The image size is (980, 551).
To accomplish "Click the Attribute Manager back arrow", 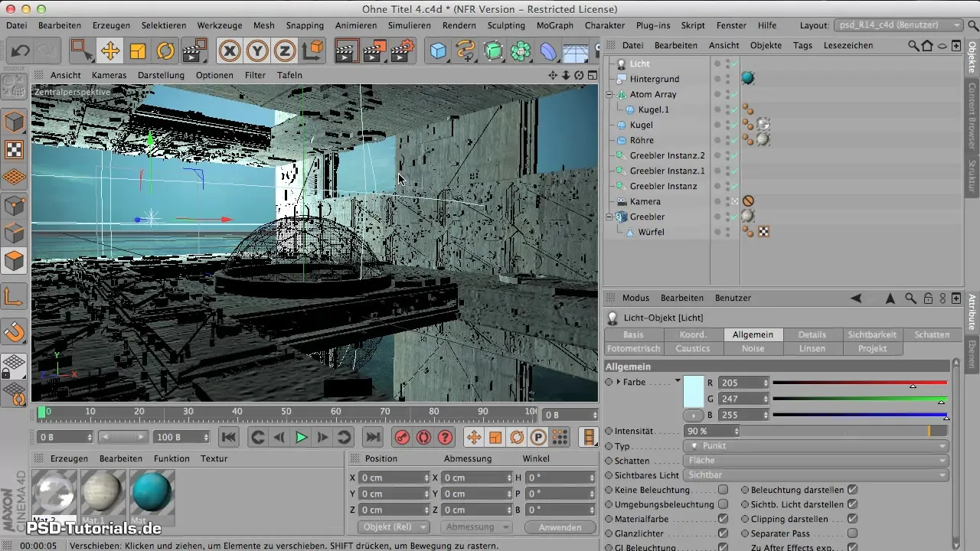I will [856, 298].
